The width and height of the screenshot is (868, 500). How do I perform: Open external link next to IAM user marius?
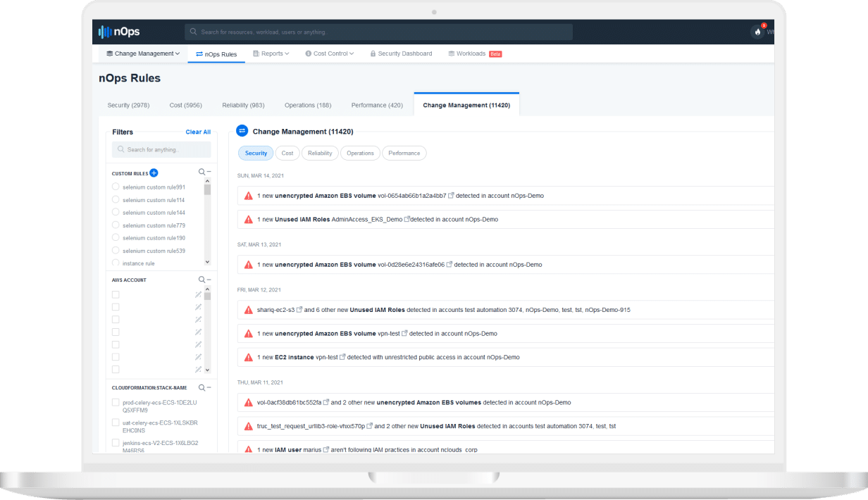point(326,449)
